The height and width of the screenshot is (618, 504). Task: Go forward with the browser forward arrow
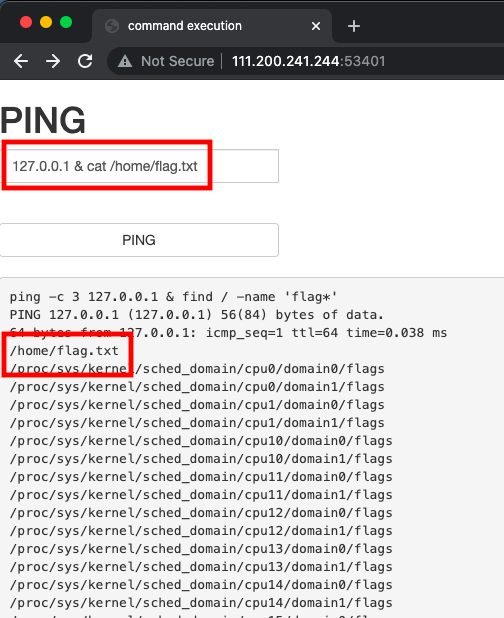tap(53, 61)
